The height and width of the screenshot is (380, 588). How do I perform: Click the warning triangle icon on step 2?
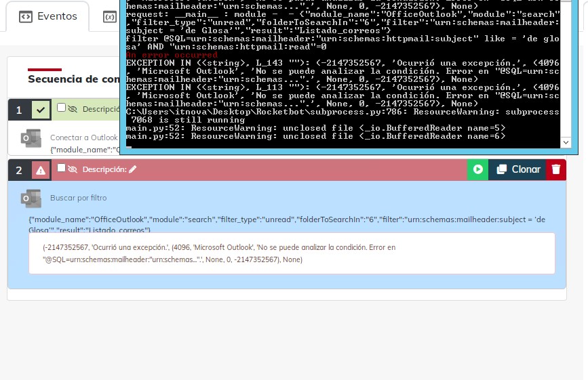(x=41, y=170)
